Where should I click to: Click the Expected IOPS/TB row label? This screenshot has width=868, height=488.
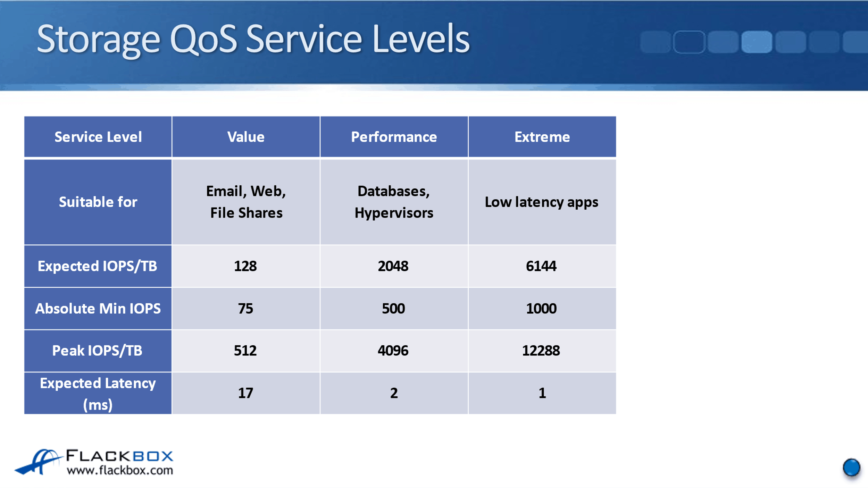coord(98,266)
